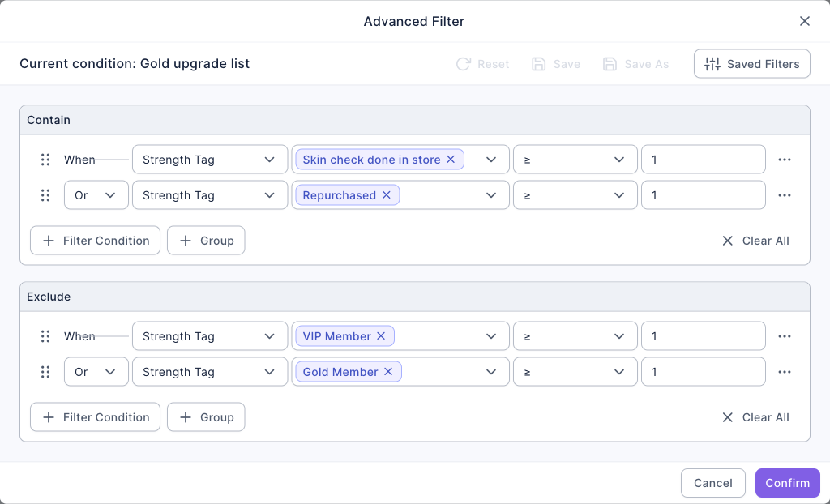Grab drag handle of Gold Member row

(45, 372)
